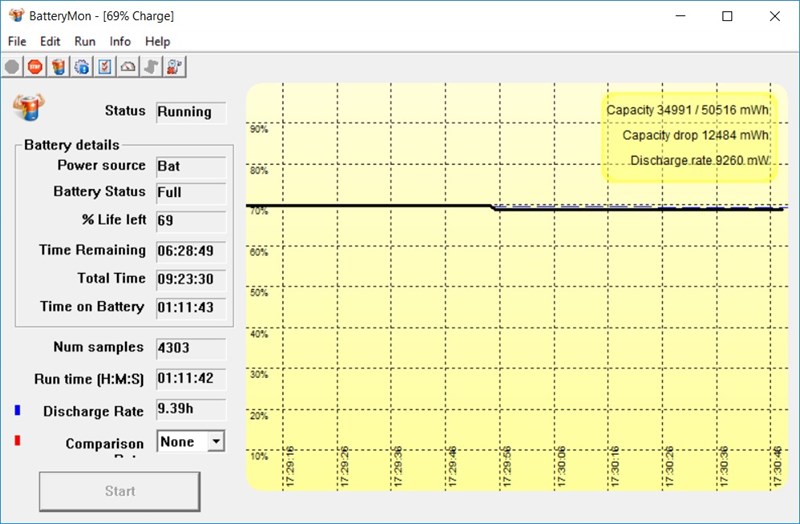Click the 'Capacity drop 12484 mWh' chart text
Viewport: 800px width, 524px height.
696,135
